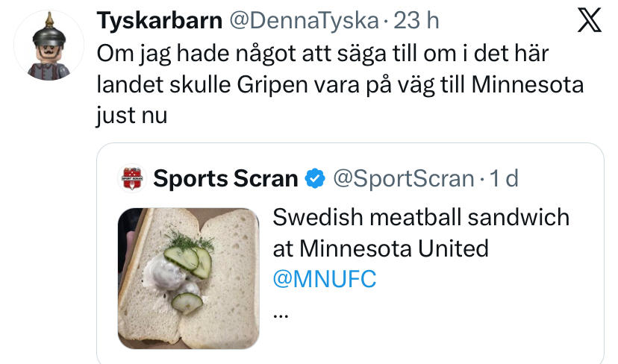Open the @SportScran handle
The height and width of the screenshot is (364, 618).
click(404, 178)
